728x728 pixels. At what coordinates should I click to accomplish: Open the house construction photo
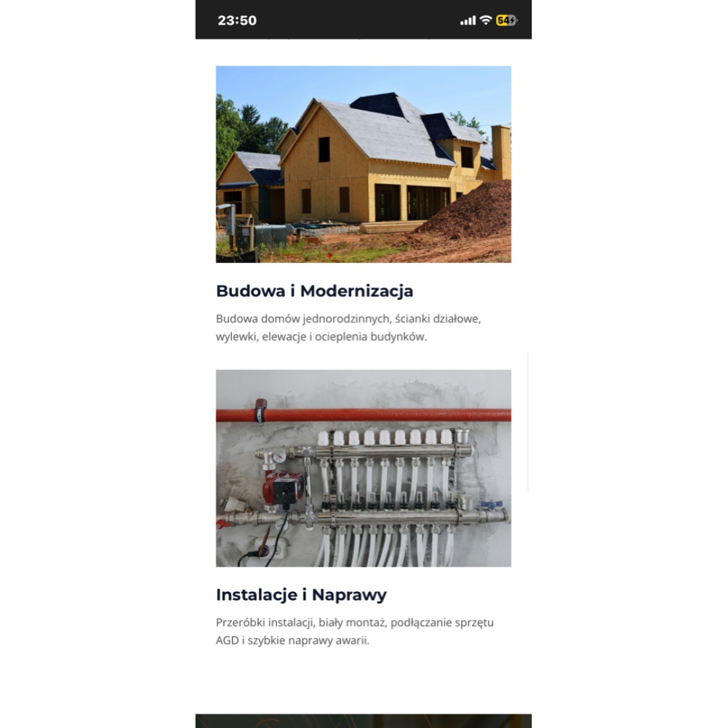(363, 164)
